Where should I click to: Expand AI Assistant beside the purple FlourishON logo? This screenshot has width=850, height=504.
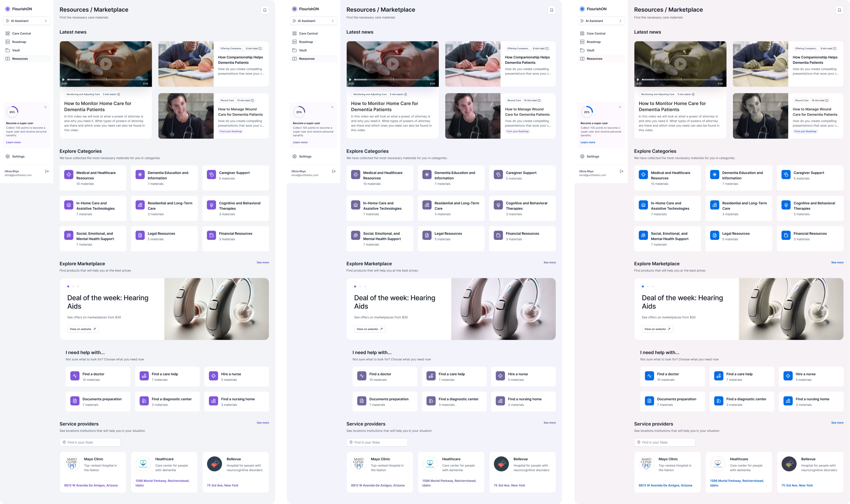pyautogui.click(x=26, y=21)
